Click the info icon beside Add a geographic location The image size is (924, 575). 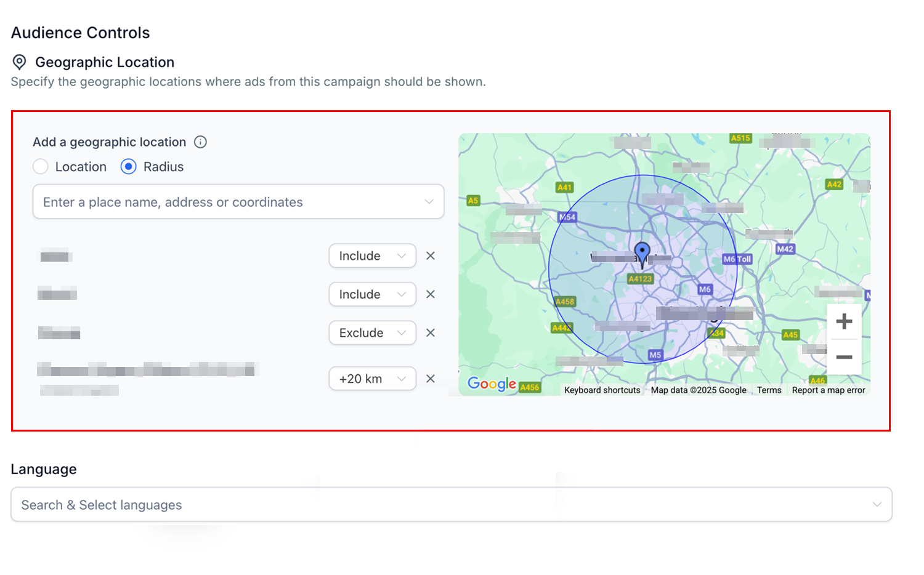click(200, 142)
